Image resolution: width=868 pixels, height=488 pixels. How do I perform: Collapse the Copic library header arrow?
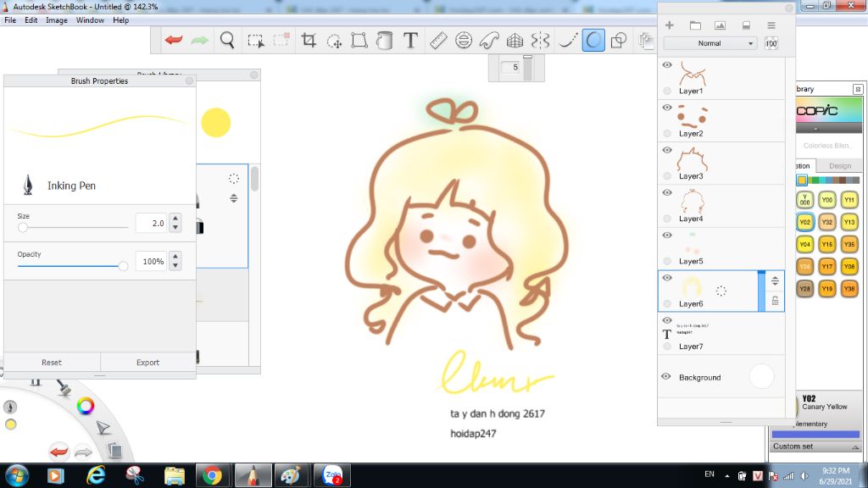point(815,129)
